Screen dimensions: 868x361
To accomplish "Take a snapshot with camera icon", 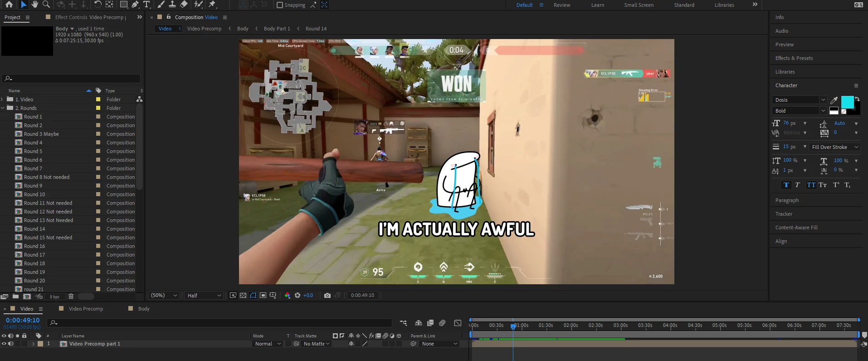I will point(327,295).
